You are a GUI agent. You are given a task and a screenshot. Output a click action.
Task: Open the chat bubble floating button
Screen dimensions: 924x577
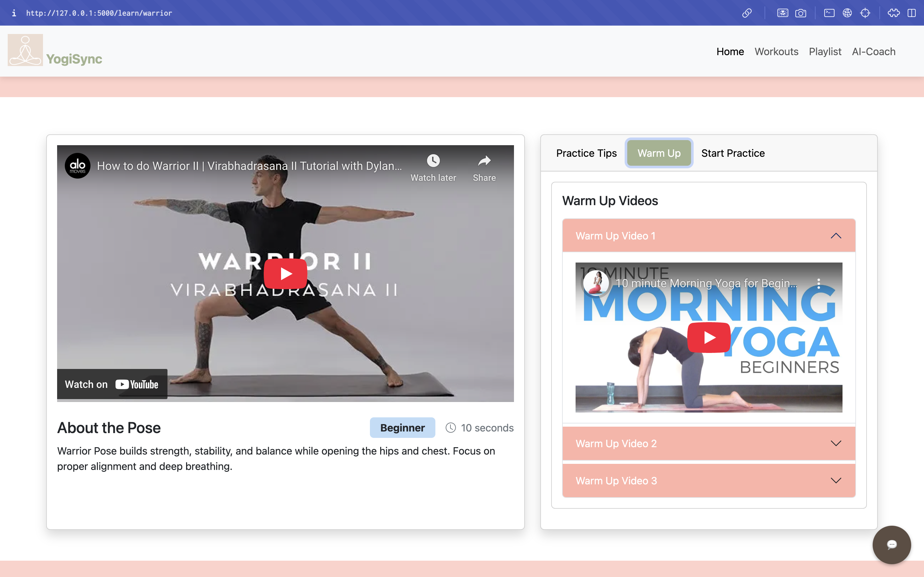(892, 545)
